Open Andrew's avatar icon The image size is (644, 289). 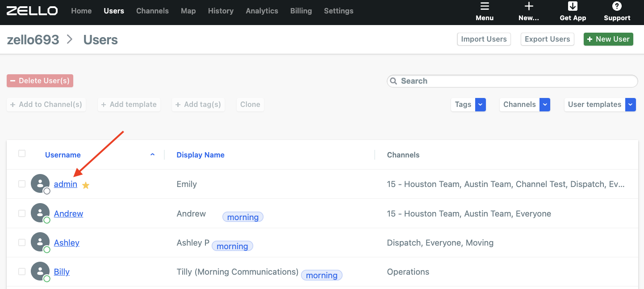40,213
